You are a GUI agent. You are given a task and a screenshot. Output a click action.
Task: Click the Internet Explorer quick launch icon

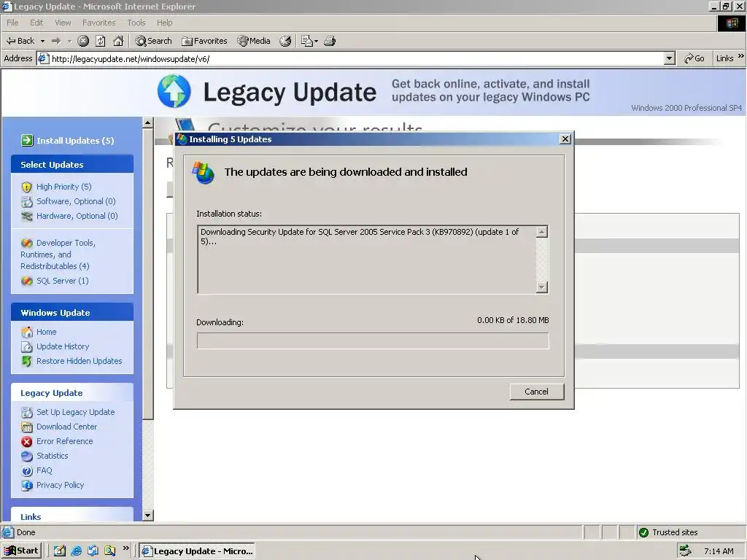coord(76,551)
